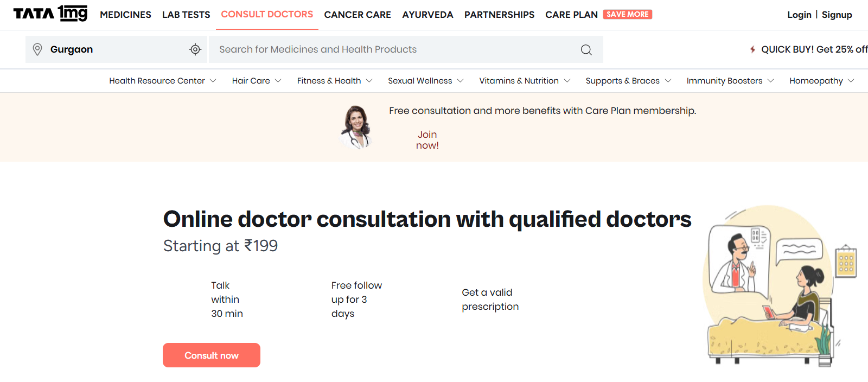Expand the Health Resource Center dropdown

click(213, 81)
